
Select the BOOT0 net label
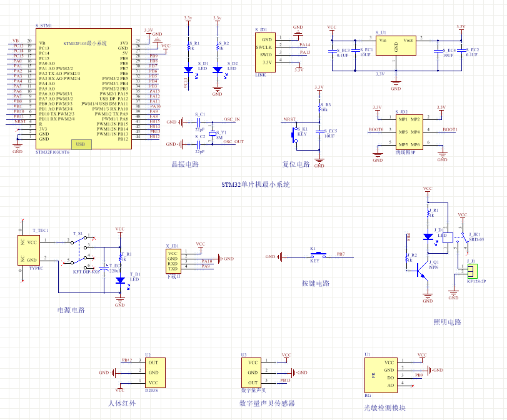click(x=376, y=129)
